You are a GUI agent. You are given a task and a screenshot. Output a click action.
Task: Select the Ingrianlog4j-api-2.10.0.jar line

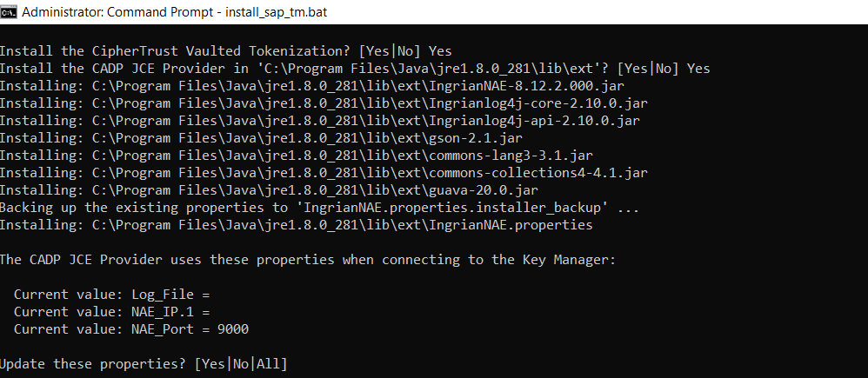coord(320,121)
